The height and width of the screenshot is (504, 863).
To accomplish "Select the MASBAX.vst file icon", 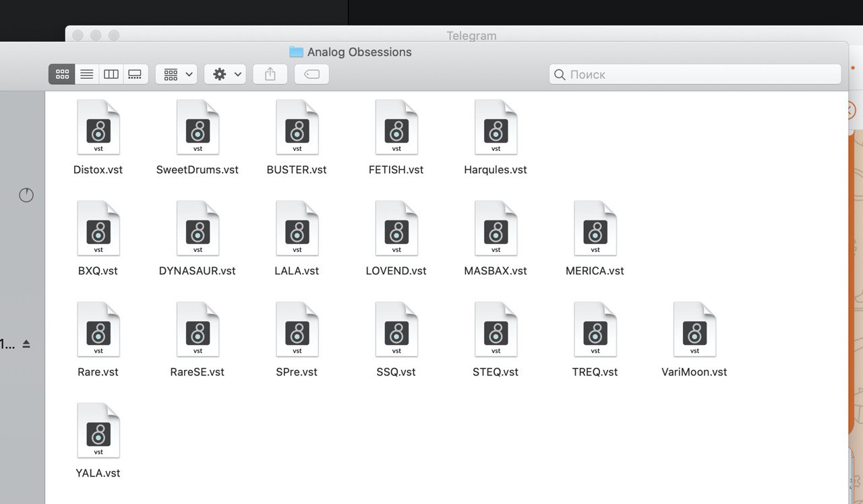I will point(496,228).
